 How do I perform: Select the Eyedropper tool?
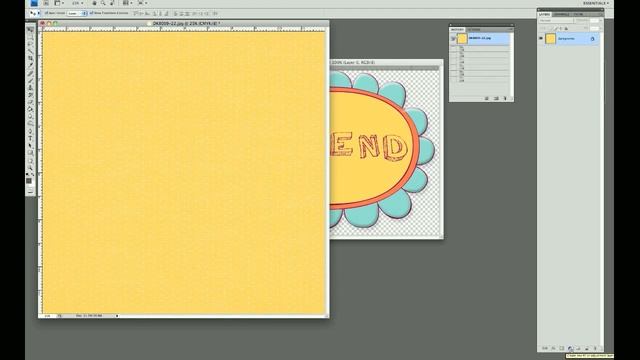[x=31, y=65]
